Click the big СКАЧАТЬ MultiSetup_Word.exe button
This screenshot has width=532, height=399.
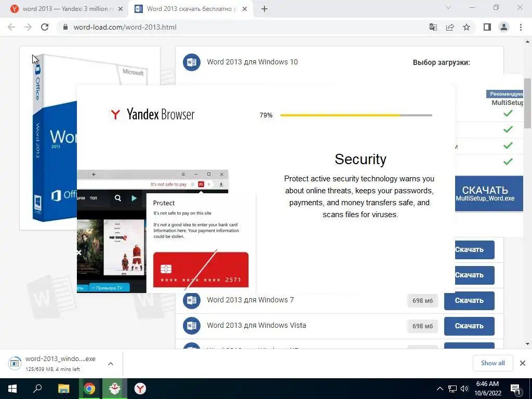(x=488, y=193)
